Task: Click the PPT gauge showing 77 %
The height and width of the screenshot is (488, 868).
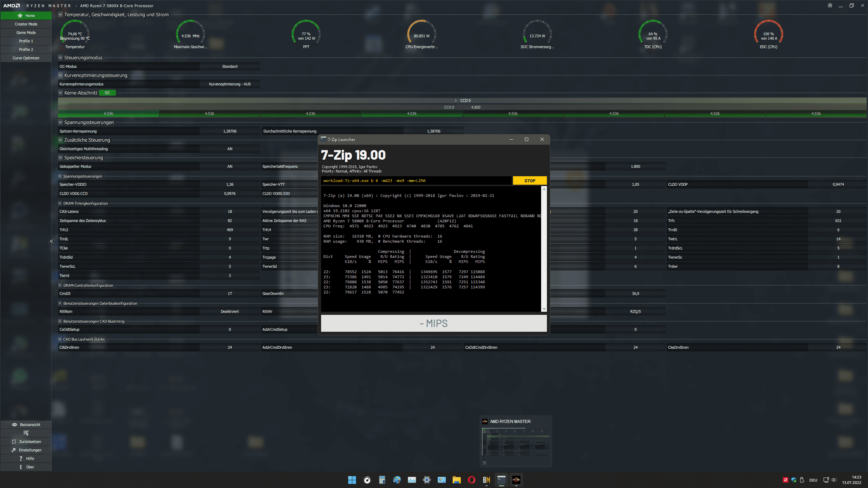Action: pyautogui.click(x=306, y=34)
